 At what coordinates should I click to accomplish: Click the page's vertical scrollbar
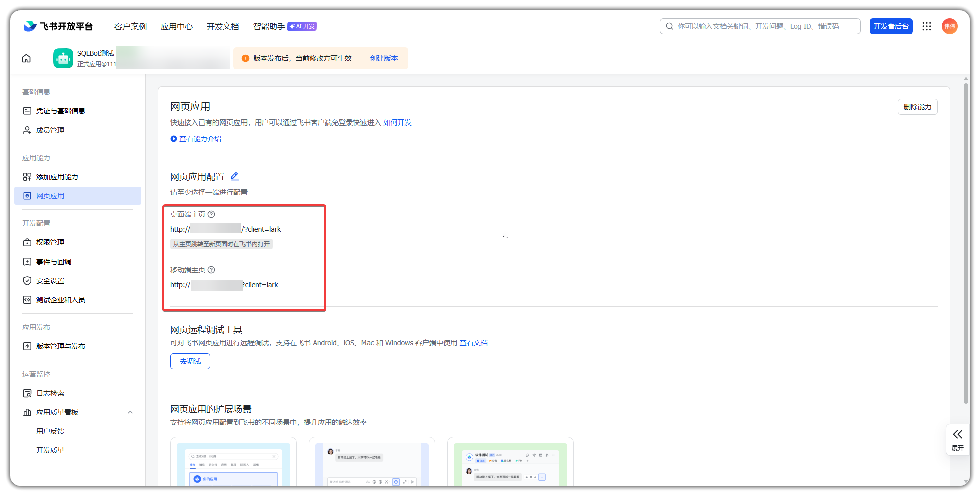pyautogui.click(x=966, y=241)
